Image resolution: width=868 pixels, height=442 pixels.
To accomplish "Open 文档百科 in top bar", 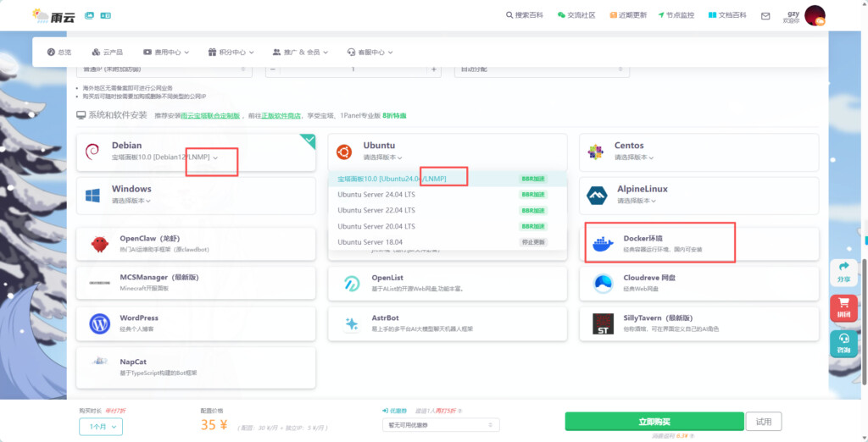I will 727,15.
